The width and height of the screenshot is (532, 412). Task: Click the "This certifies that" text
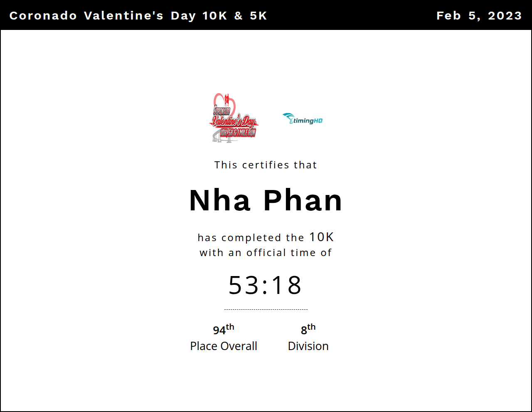266,165
